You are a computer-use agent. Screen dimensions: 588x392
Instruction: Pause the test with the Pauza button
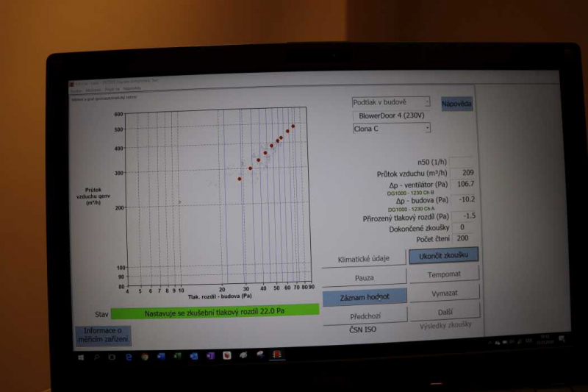[364, 278]
